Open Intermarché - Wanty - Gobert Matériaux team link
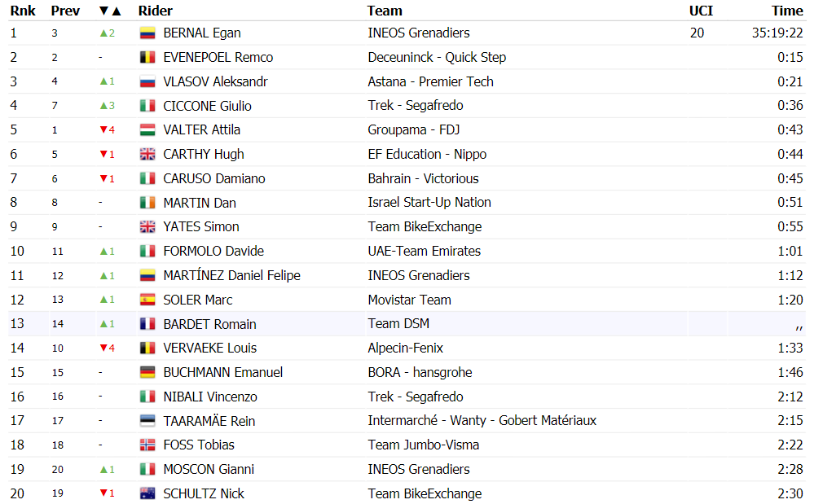 [482, 420]
